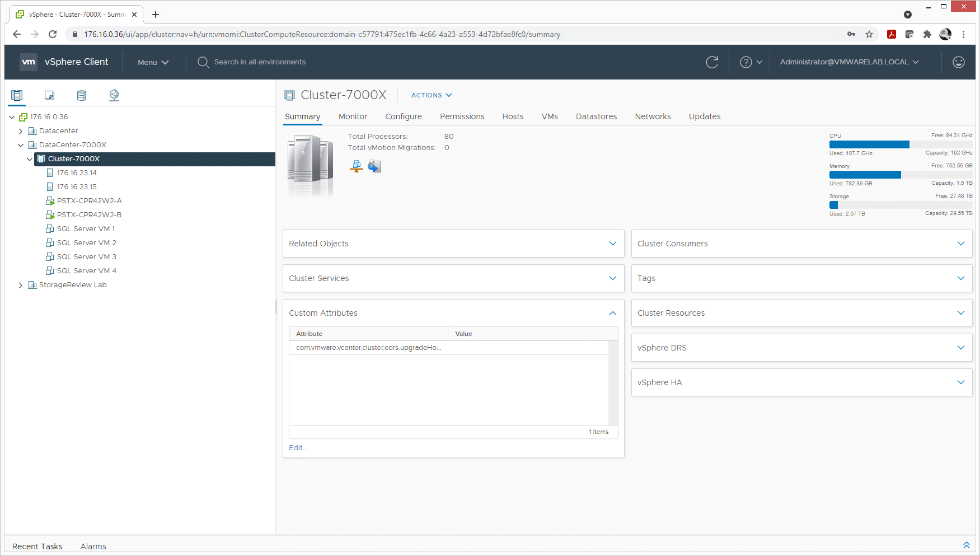The height and width of the screenshot is (556, 980).
Task: Click VM icon for PSTX-CPR42W2-A
Action: (50, 201)
